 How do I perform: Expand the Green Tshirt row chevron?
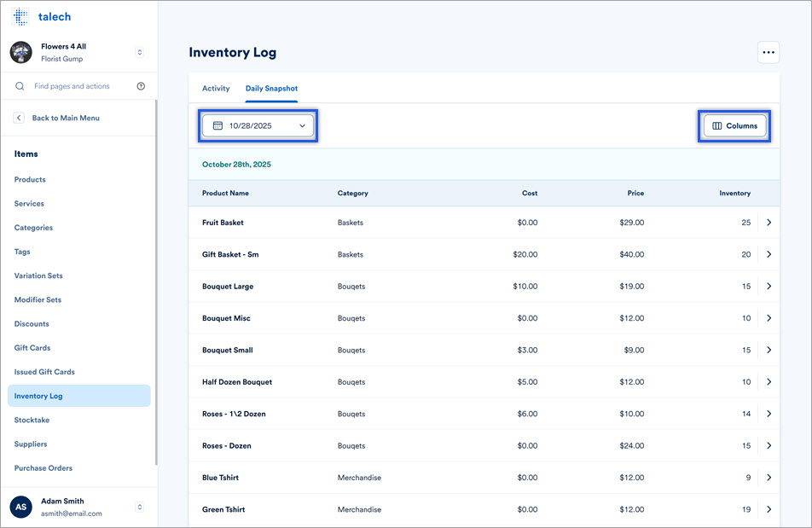769,509
